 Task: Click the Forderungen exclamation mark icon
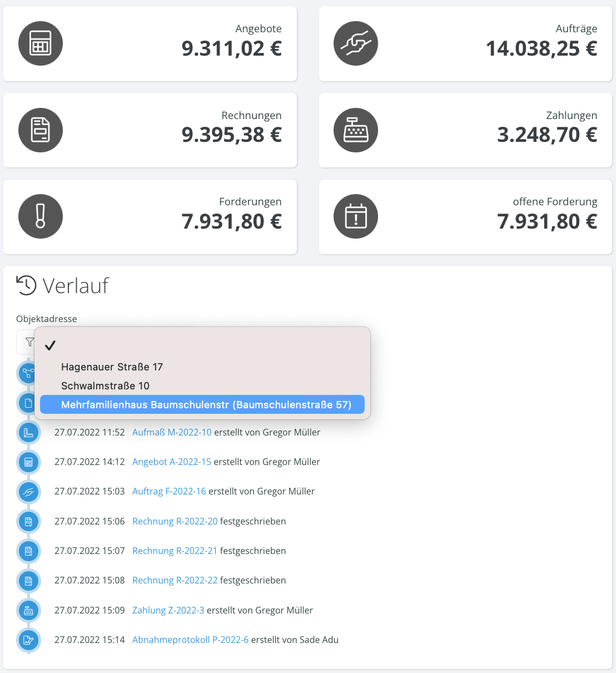click(x=41, y=216)
